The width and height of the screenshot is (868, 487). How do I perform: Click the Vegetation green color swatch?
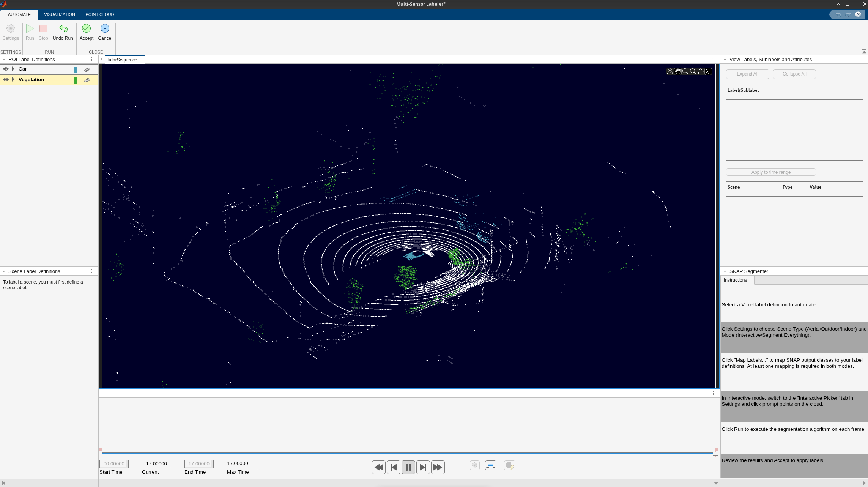point(75,80)
